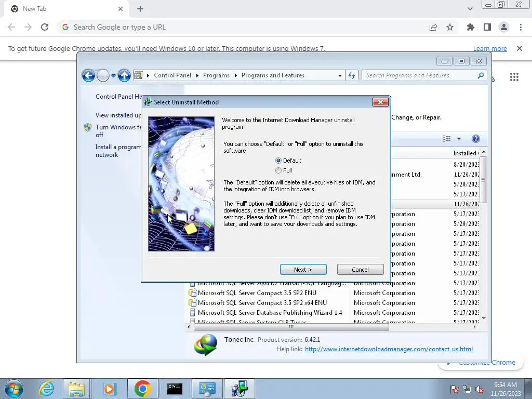This screenshot has width=532, height=399.
Task: Go up one level in Control Panel
Action: point(124,75)
